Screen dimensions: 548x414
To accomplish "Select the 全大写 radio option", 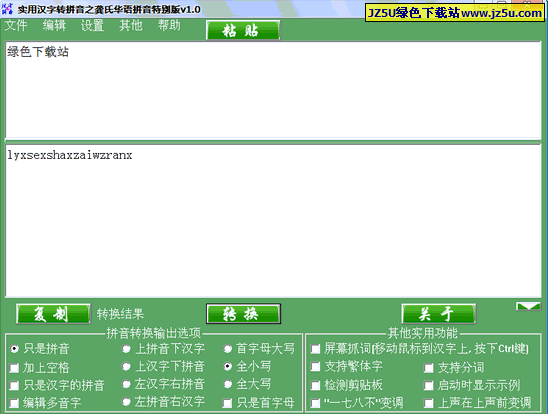I will point(247,384).
